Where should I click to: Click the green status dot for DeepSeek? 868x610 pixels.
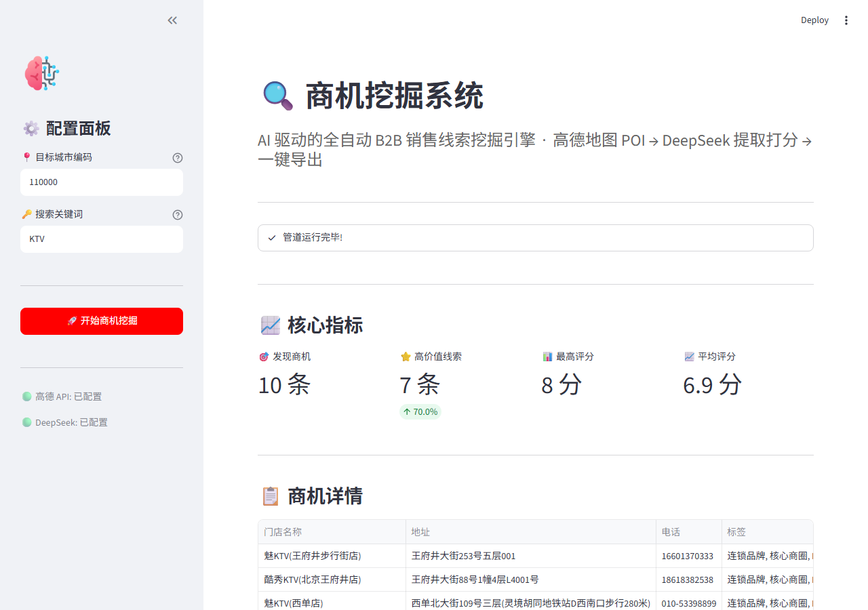click(x=27, y=422)
